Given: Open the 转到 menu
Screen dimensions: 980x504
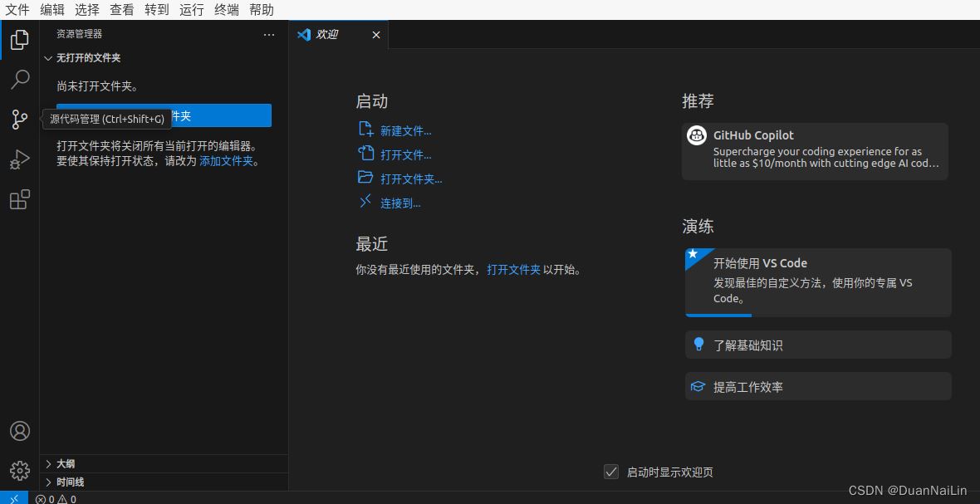Looking at the screenshot, I should click(156, 10).
